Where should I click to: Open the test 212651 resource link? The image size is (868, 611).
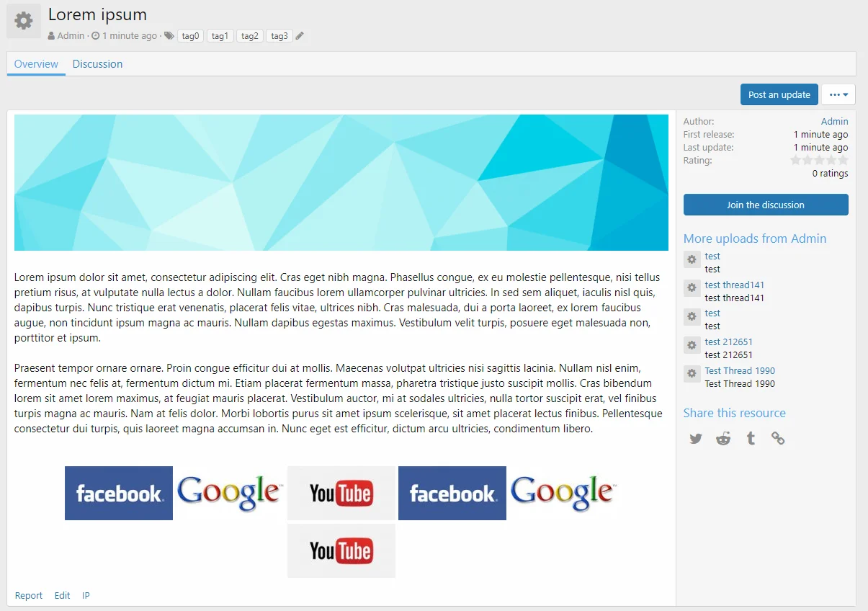(x=728, y=342)
